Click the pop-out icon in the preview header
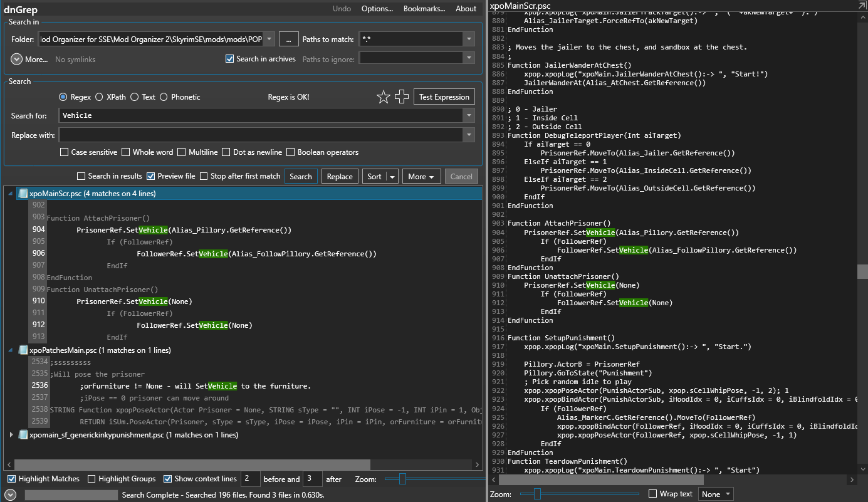This screenshot has width=868, height=502. (862, 5)
